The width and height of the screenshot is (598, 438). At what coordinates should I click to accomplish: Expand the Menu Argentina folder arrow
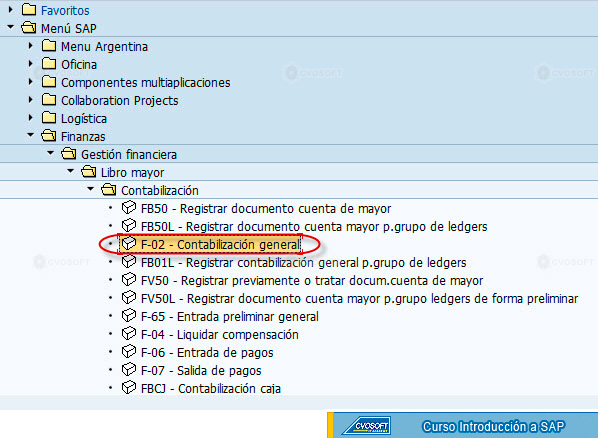(31, 45)
